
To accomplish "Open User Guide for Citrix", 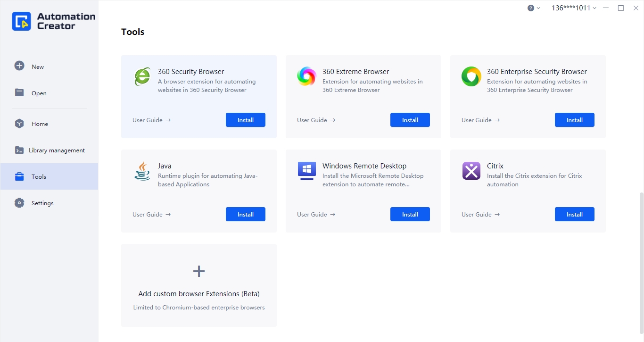I will click(x=480, y=214).
